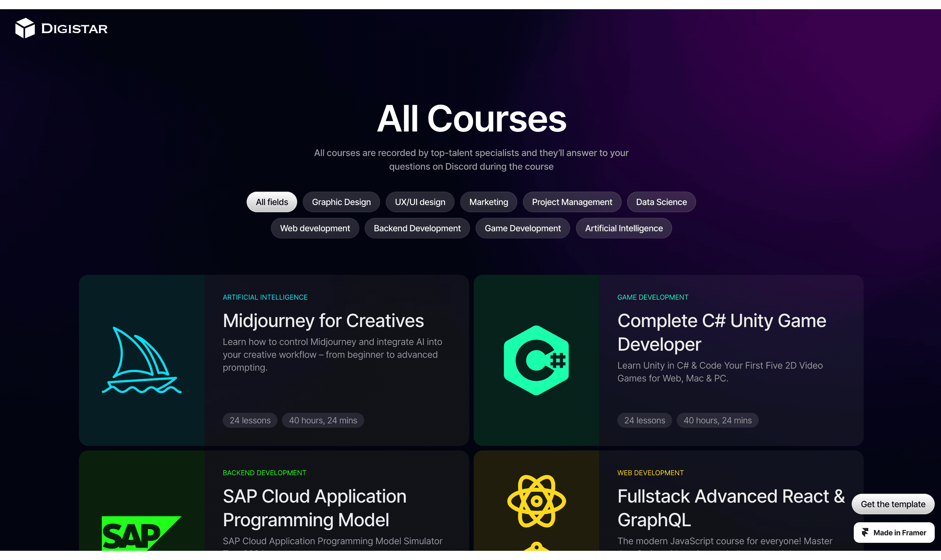Select the Project Management filter
The image size is (941, 560).
(x=572, y=202)
